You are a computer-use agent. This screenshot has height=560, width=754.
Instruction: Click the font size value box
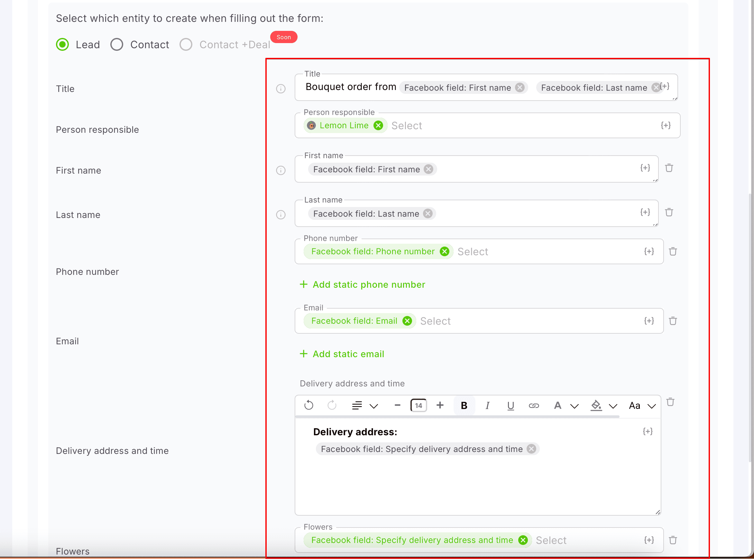point(418,405)
